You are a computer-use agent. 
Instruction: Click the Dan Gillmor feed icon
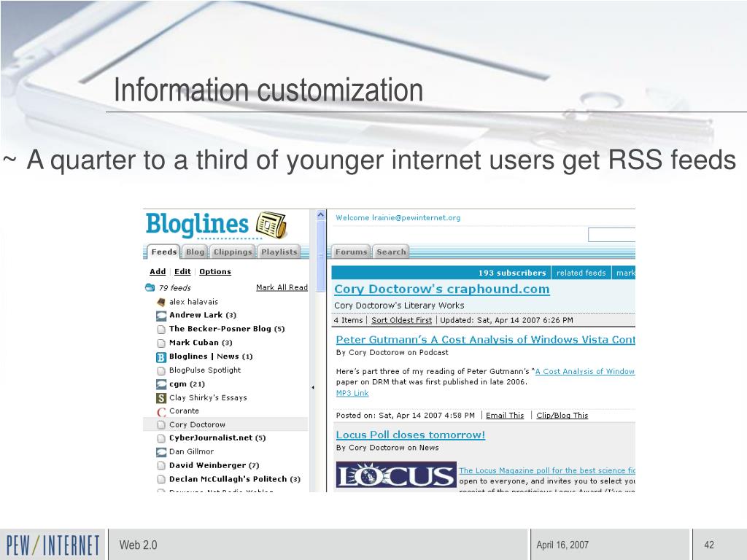[161, 452]
